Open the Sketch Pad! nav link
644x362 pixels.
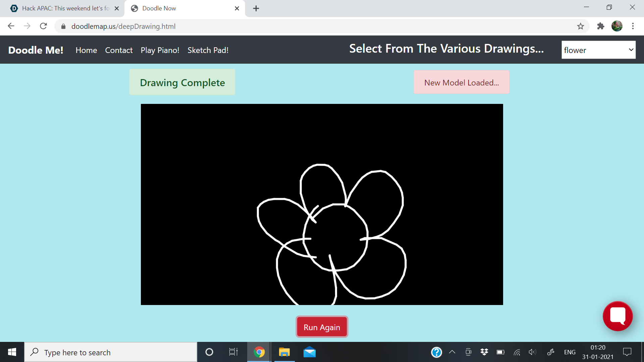[208, 50]
